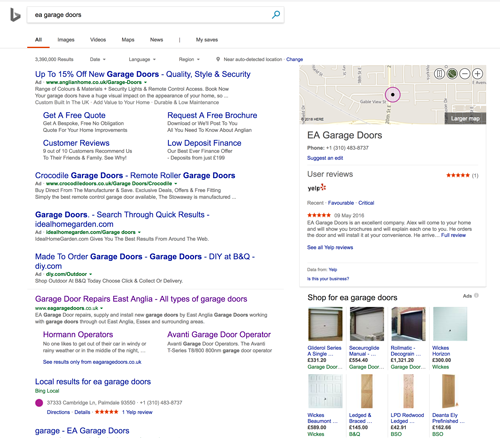
Task: Open Ledged & Braced door thumbnail
Action: tap(367, 391)
